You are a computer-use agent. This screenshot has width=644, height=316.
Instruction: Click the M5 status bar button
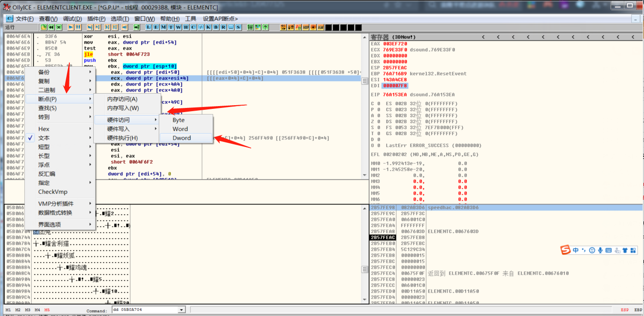click(47, 310)
